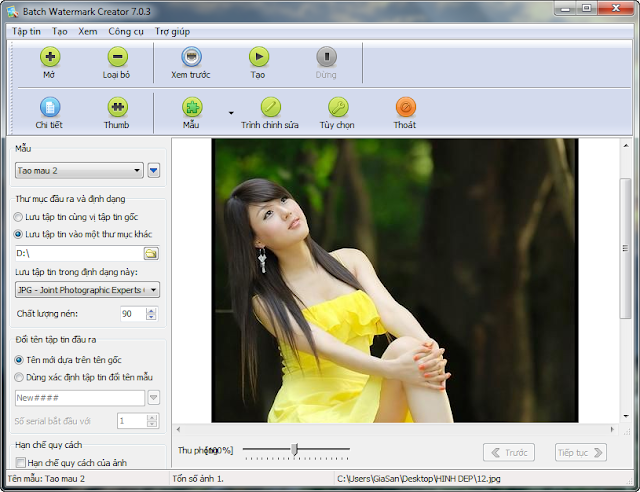Image resolution: width=640 pixels, height=492 pixels.
Task: Click the New#### rename pattern field
Action: (x=80, y=398)
